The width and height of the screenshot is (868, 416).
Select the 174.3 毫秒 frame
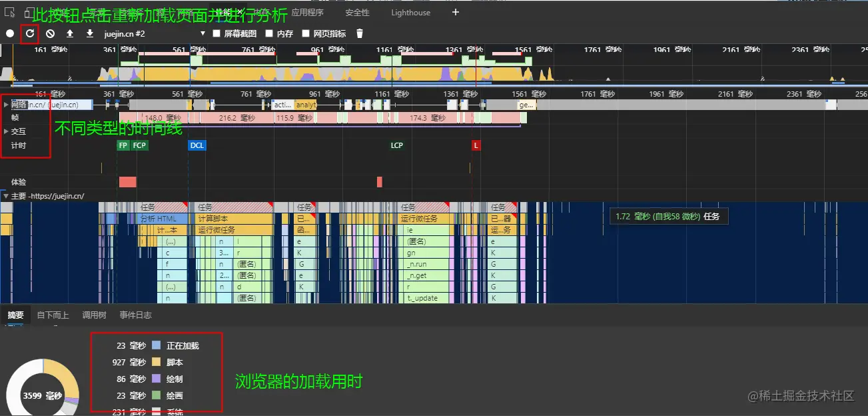(x=426, y=118)
